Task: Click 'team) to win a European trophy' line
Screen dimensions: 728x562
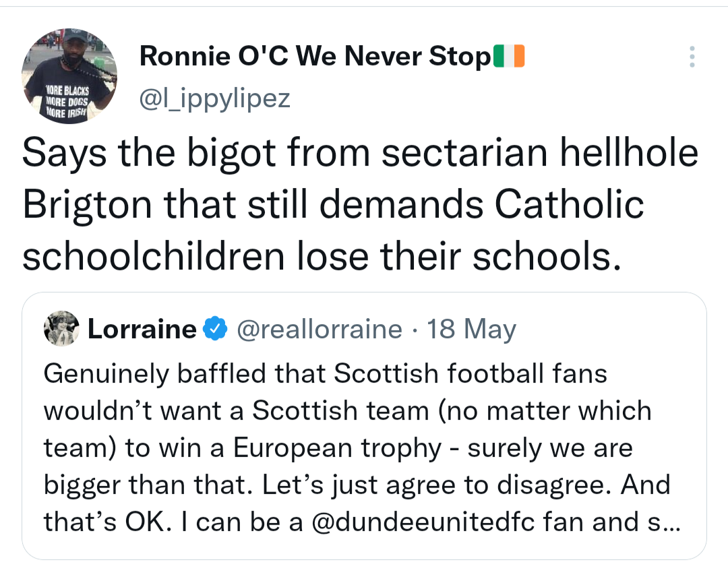Action: click(x=338, y=448)
